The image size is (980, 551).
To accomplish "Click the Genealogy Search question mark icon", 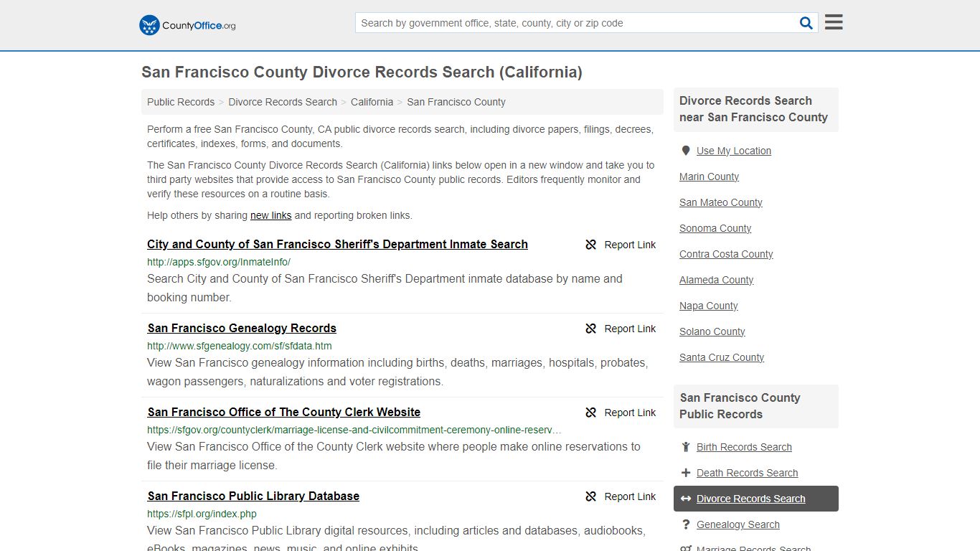I will pyautogui.click(x=686, y=524).
